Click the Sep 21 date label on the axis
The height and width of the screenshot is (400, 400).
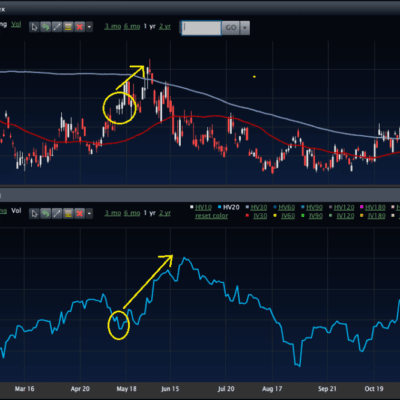(327, 389)
